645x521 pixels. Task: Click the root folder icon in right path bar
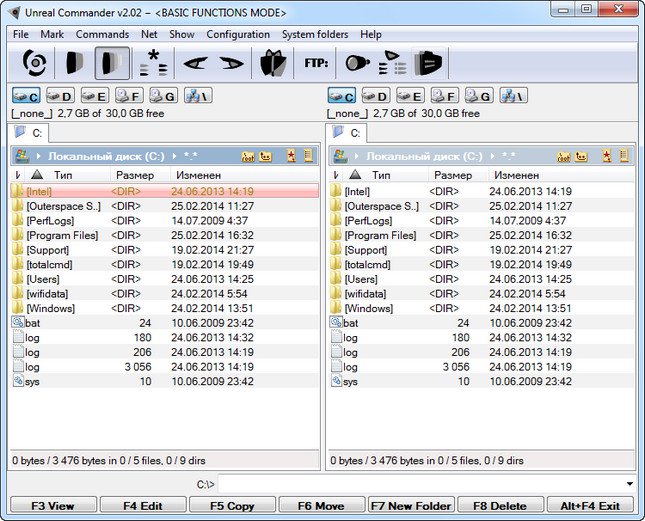point(564,156)
